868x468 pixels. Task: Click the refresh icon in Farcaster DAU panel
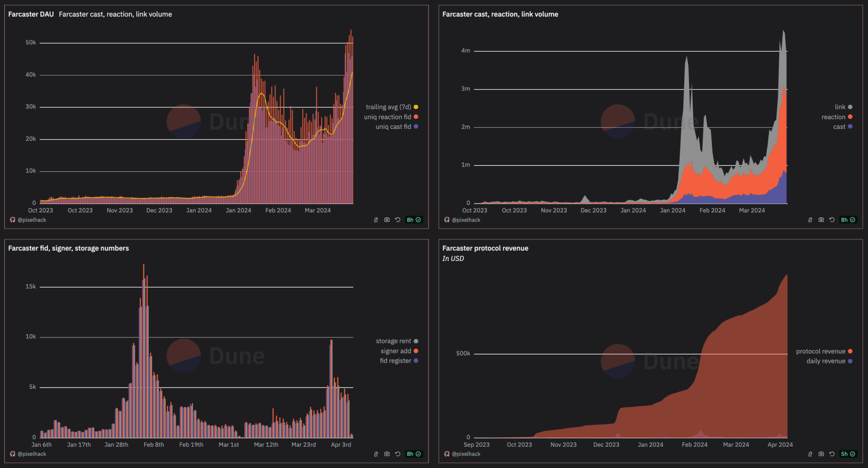[x=398, y=220]
